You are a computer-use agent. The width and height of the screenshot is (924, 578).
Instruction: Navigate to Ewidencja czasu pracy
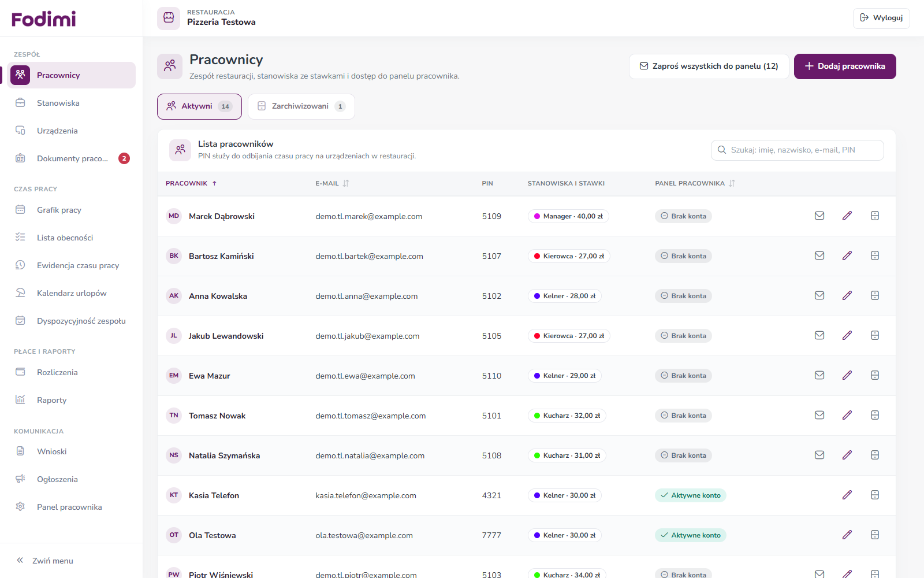(x=72, y=265)
